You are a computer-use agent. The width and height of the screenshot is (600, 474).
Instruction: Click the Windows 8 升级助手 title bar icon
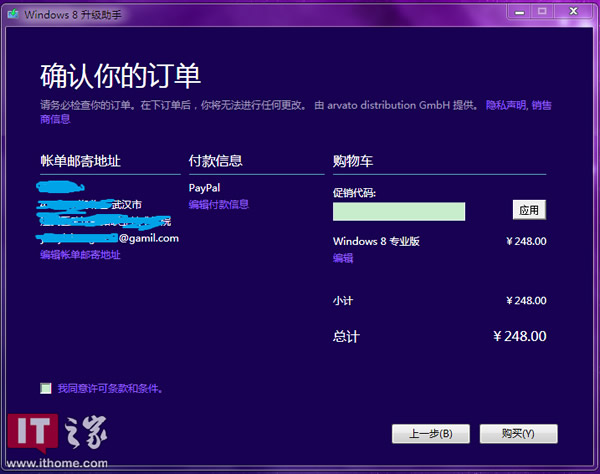(13, 14)
